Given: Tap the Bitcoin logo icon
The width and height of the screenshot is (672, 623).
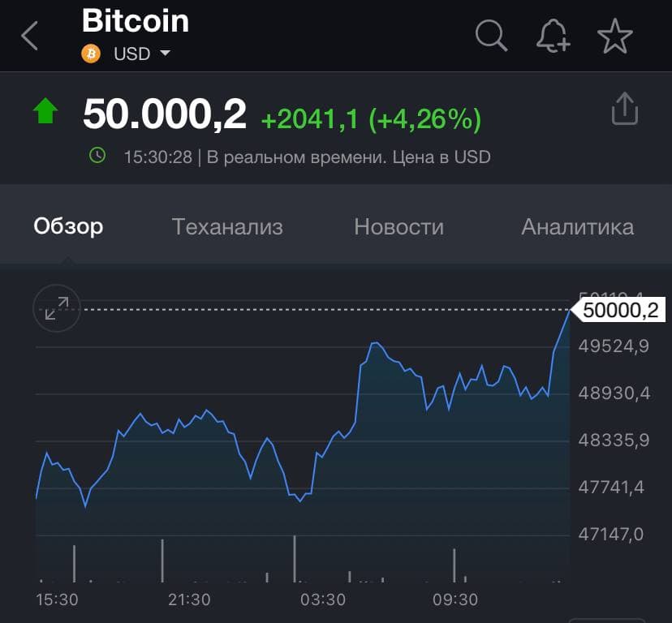Looking at the screenshot, I should 91,54.
